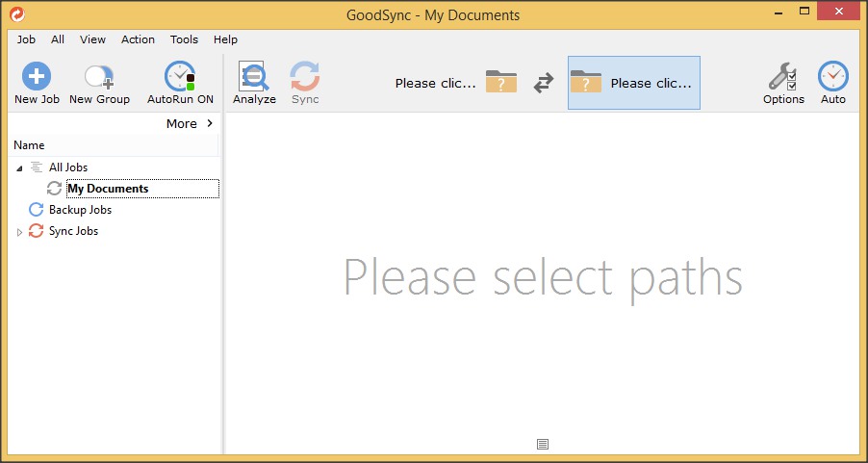Click the New Job plus icon
The image size is (868, 463).
click(x=37, y=76)
